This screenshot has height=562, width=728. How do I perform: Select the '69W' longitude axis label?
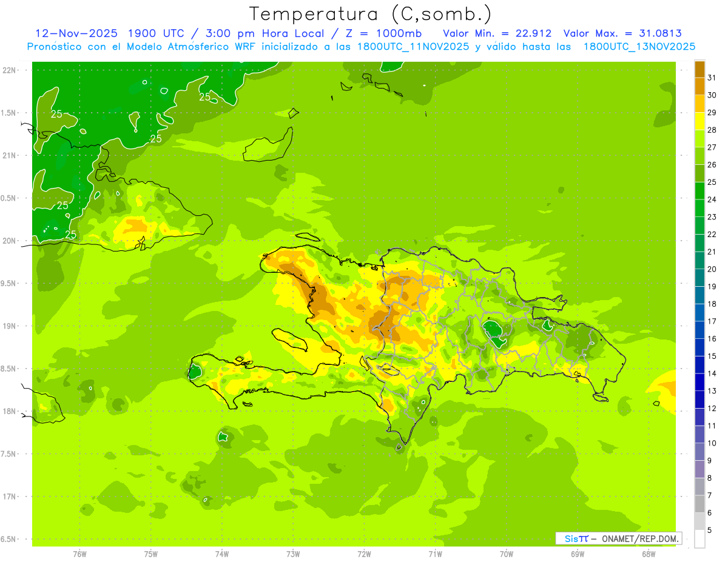[578, 554]
